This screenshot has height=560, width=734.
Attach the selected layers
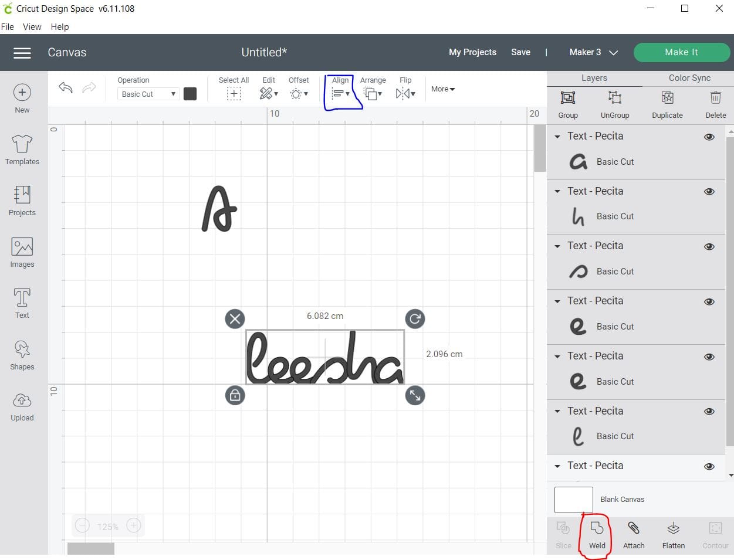[x=634, y=535]
